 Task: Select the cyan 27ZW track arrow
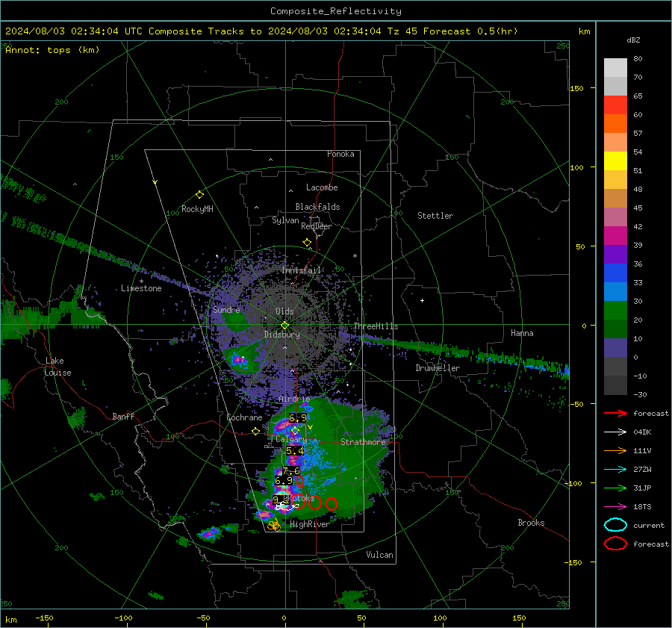click(615, 470)
